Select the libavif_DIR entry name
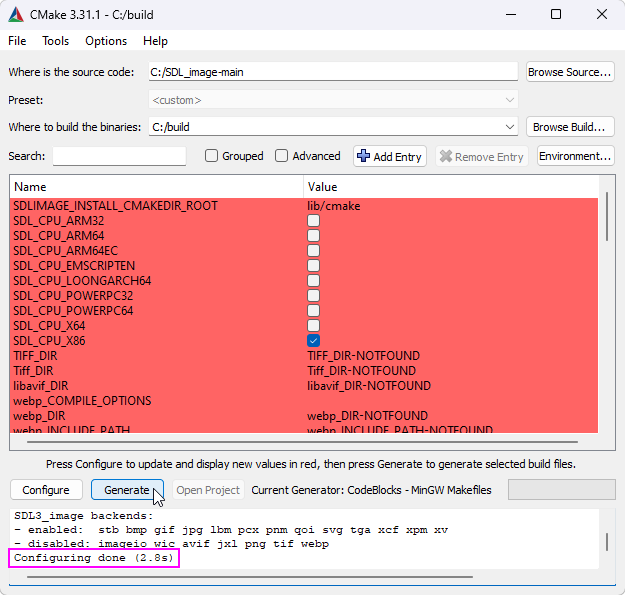Image resolution: width=625 pixels, height=595 pixels. pos(41,386)
